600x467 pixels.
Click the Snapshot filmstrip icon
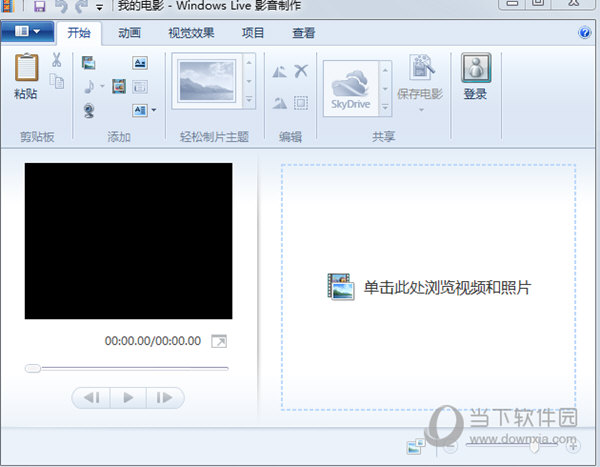[119, 87]
